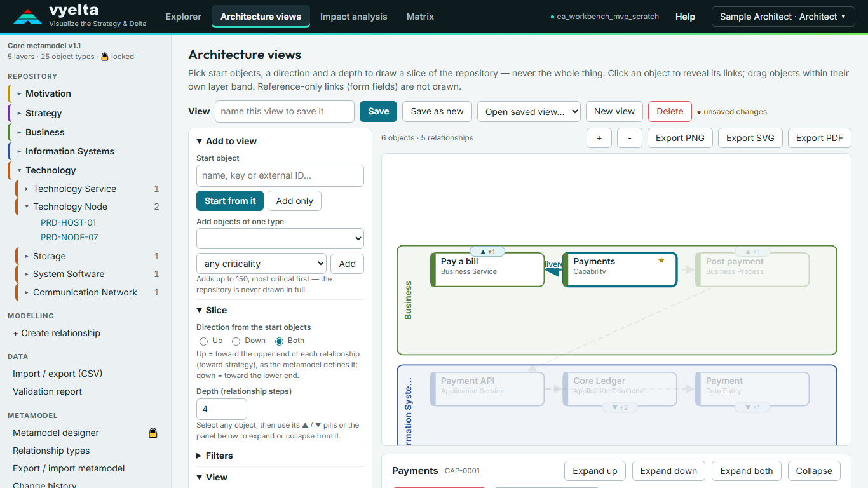Open the PRD-HOST-01 node link
The image size is (868, 488).
coord(69,222)
